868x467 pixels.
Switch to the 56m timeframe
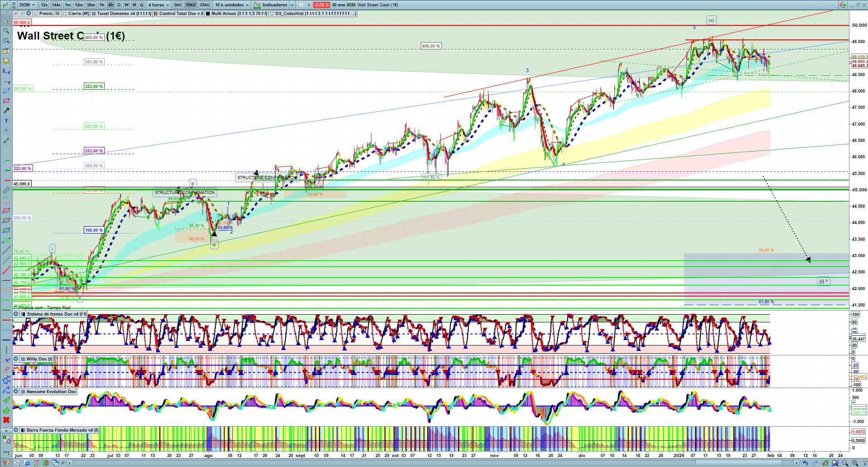pyautogui.click(x=91, y=5)
